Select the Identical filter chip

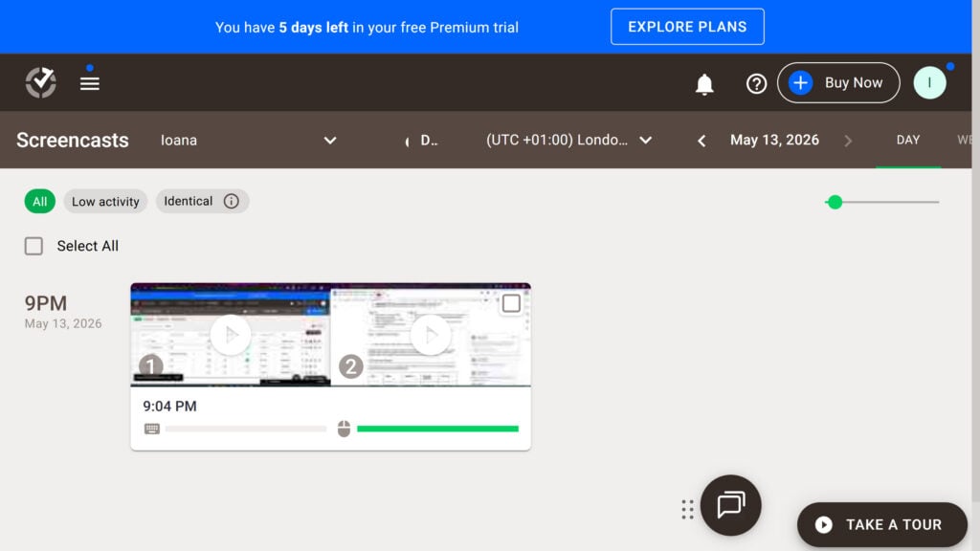pyautogui.click(x=202, y=201)
